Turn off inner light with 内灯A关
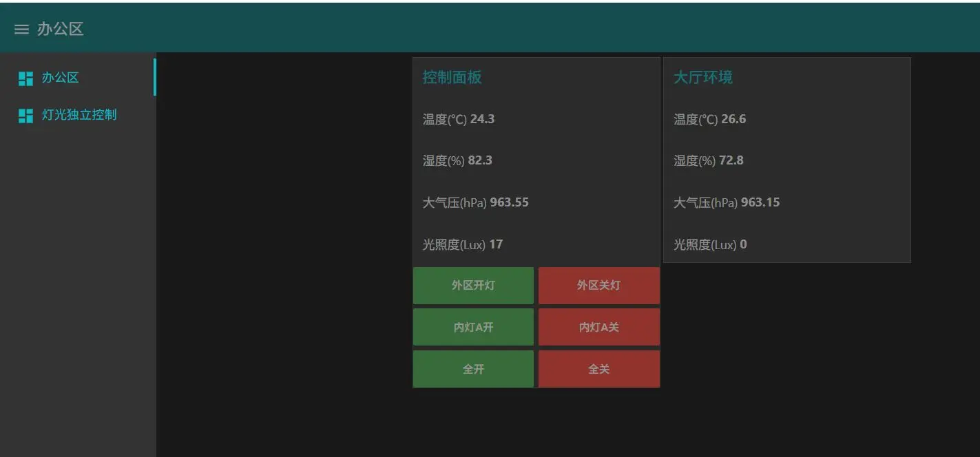 click(x=599, y=328)
